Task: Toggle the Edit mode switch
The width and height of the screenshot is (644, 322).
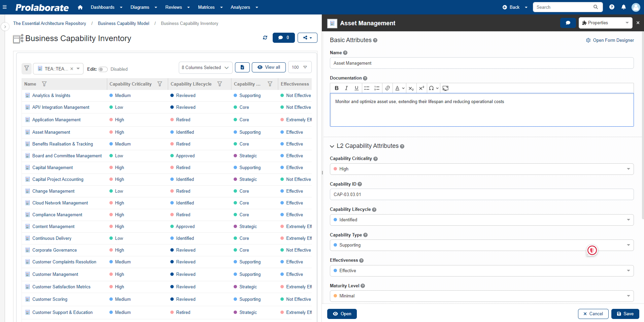Action: 103,69
